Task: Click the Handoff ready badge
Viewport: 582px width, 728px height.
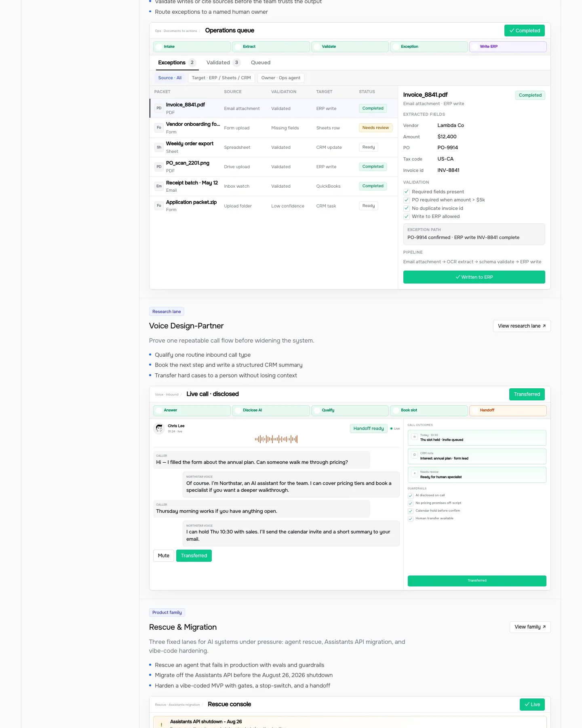Action: 369,429
